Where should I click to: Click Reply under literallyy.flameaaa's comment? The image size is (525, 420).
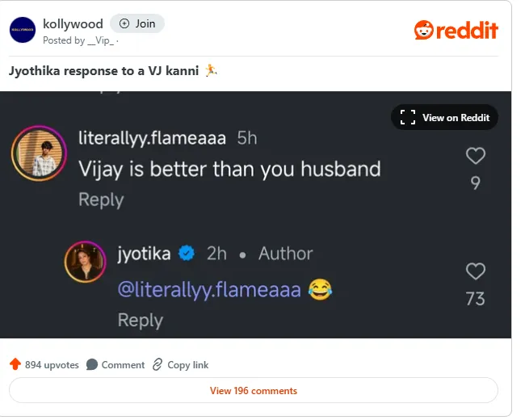[101, 200]
